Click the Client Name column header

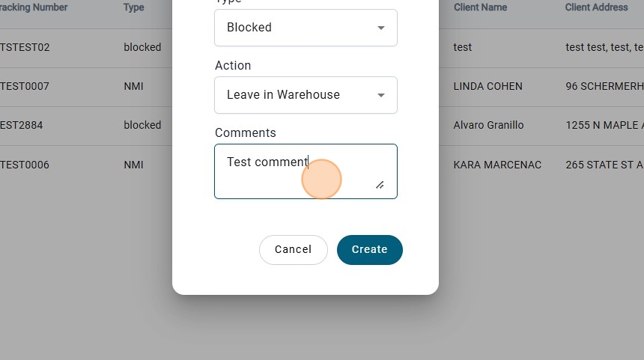click(480, 7)
